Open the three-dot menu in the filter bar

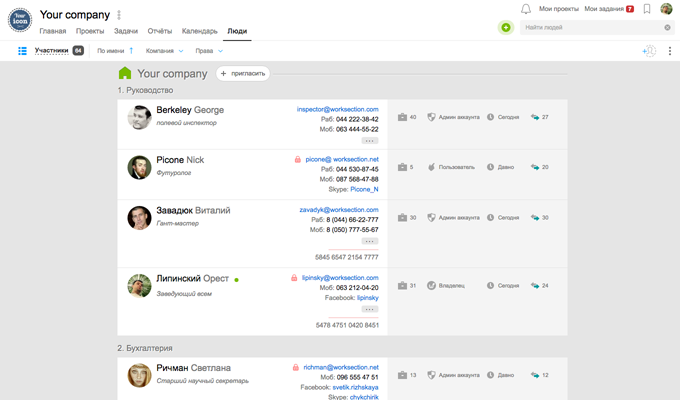coord(670,51)
